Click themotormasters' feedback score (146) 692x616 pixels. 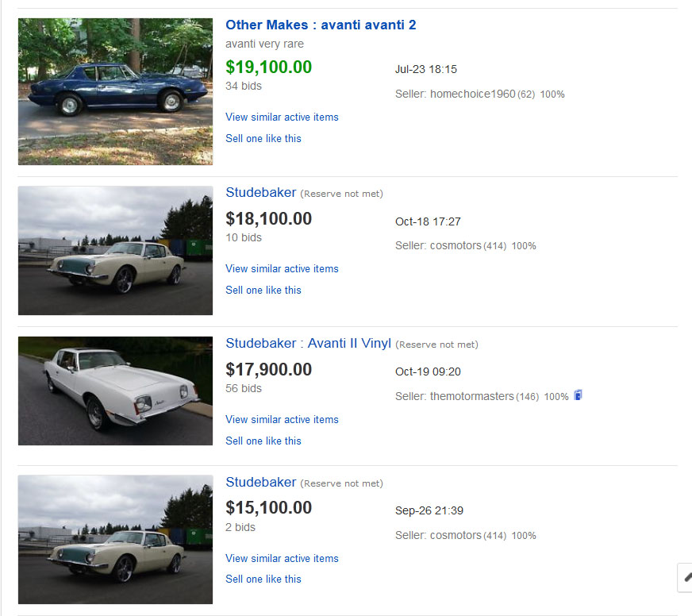pos(528,396)
